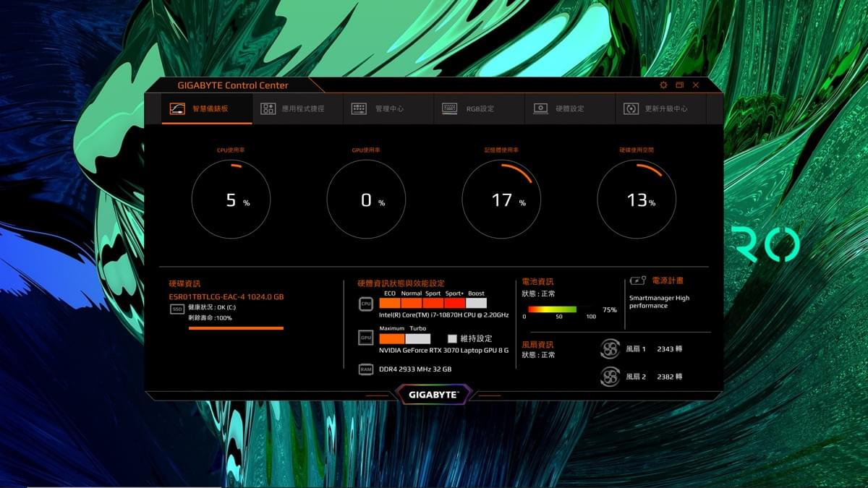Screen dimensions: 868x488
Task: Open the 應用程式捷徑 tab
Action: tap(297, 108)
